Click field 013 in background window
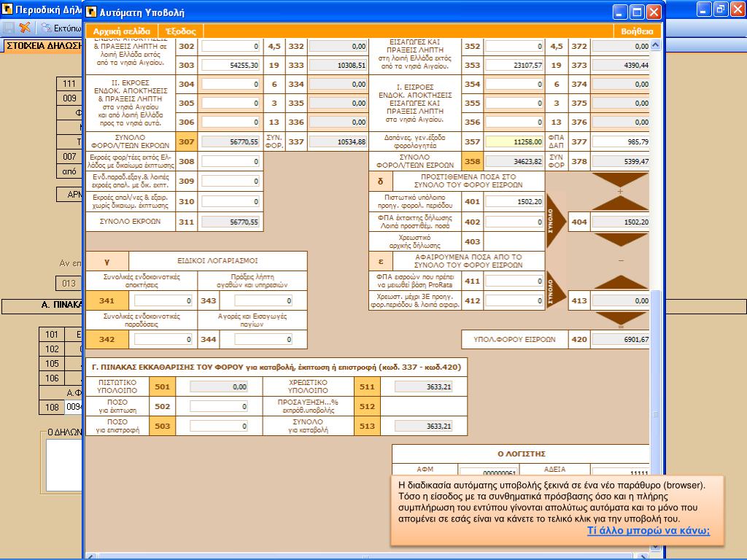 tap(69, 284)
